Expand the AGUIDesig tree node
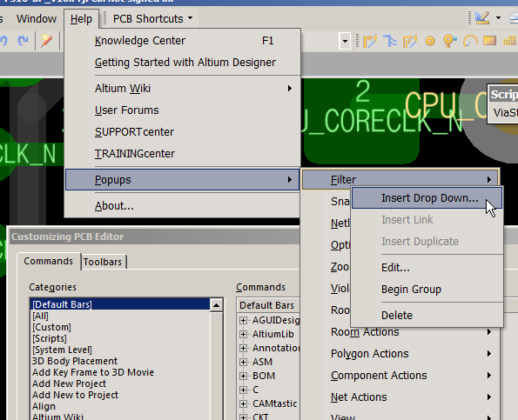The width and height of the screenshot is (518, 420). 243,320
